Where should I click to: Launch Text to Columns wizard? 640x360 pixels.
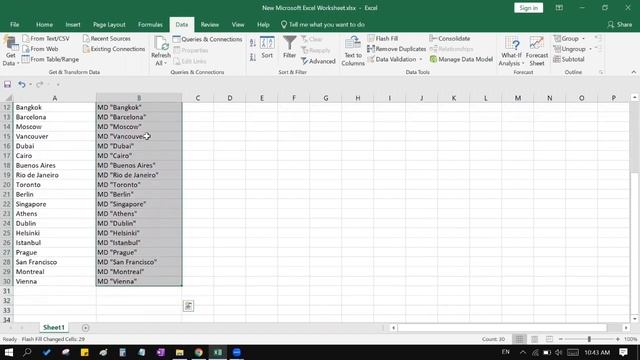[353, 51]
